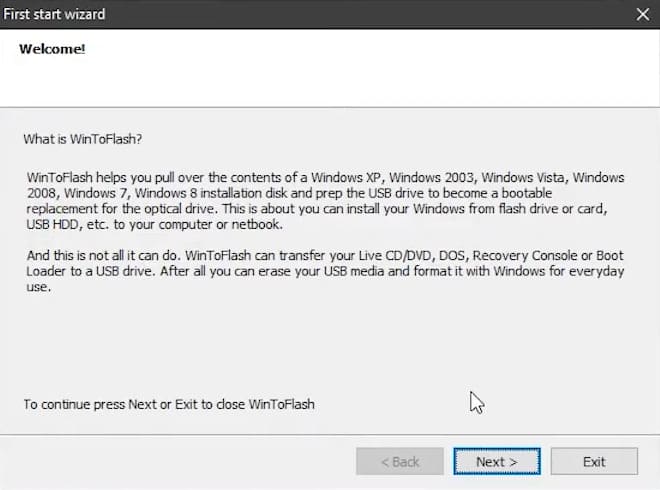This screenshot has width=660, height=490.
Task: Click the 'To continue press Next' instruction line
Action: 169,404
